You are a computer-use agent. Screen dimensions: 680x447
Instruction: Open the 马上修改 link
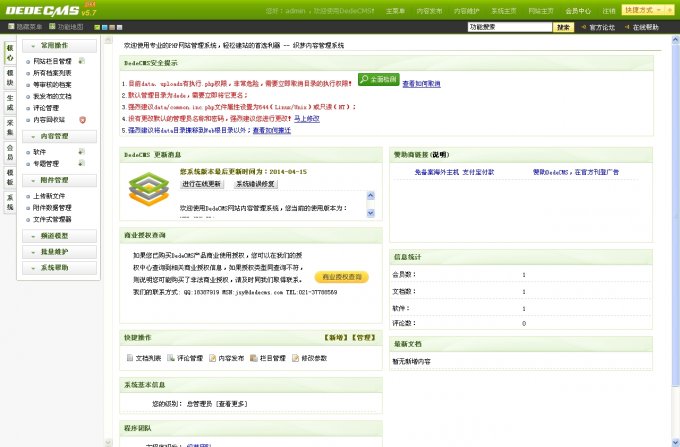pyautogui.click(x=307, y=118)
